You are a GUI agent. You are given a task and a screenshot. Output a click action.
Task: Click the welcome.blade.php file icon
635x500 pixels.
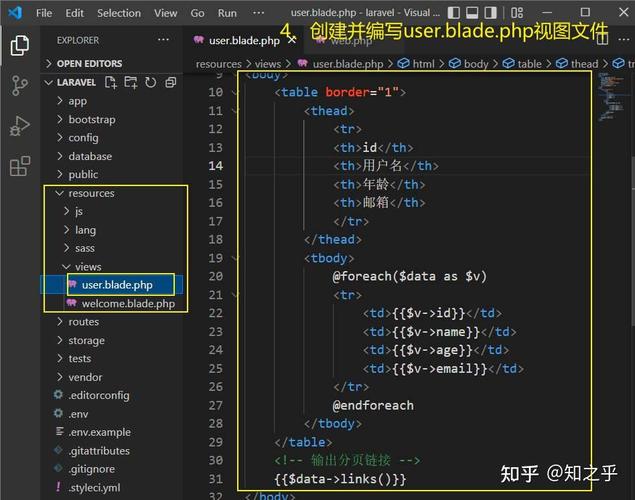click(x=72, y=303)
